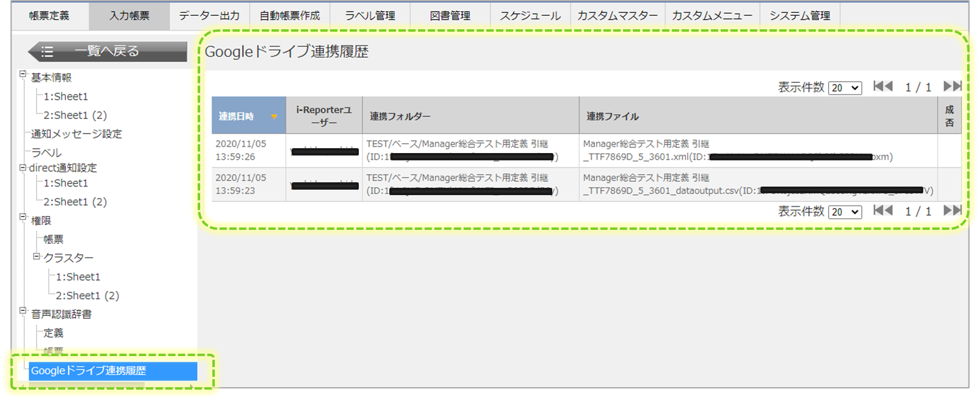The height and width of the screenshot is (400, 980).
Task: Go to the システム管理 tab
Action: click(799, 16)
